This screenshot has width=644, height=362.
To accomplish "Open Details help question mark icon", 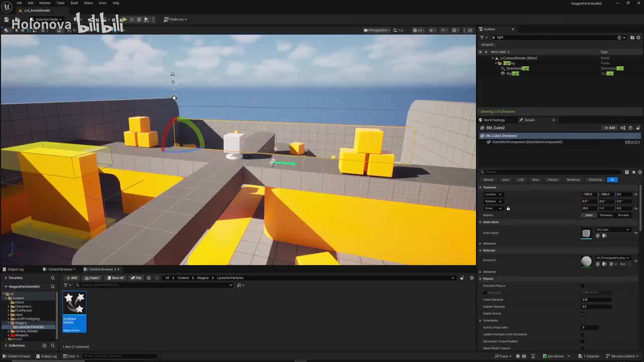I will tap(630, 128).
